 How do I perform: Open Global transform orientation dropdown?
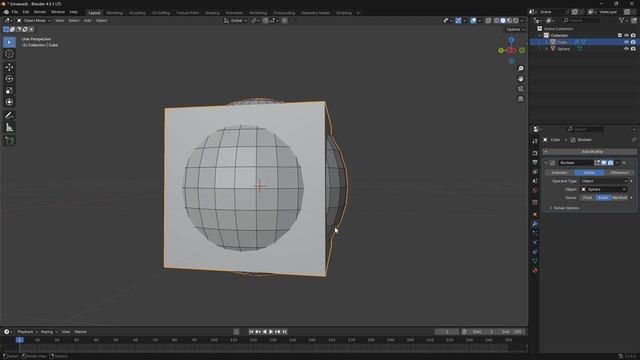[x=236, y=20]
